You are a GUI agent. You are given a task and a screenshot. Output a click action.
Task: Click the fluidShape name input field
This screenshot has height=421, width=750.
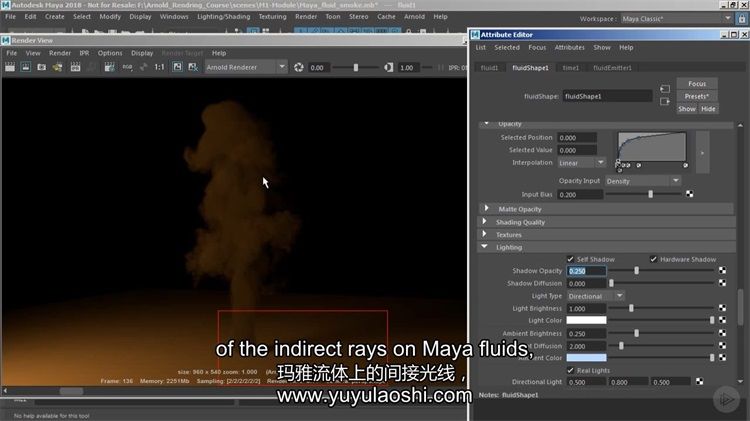606,97
